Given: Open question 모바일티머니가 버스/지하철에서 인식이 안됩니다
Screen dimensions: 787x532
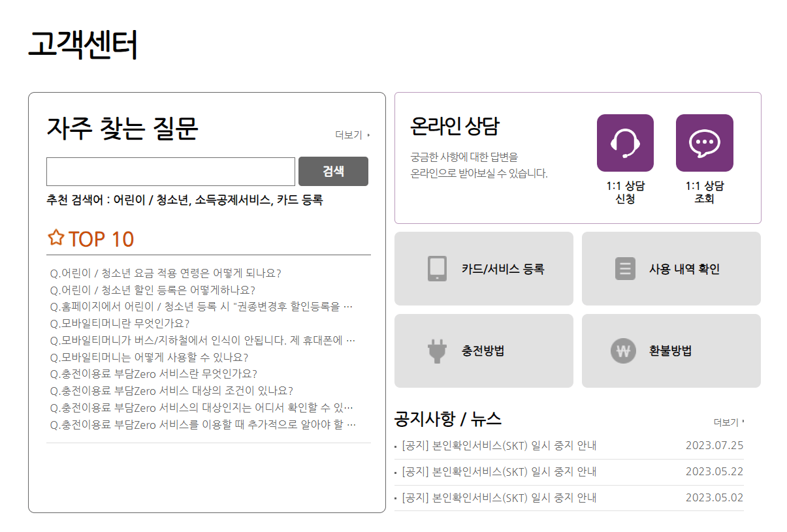Looking at the screenshot, I should pyautogui.click(x=202, y=341).
